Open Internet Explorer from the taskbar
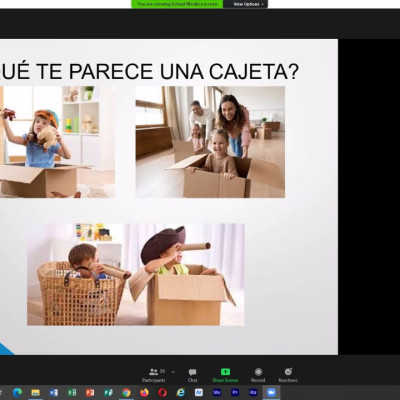The image size is (400, 400). (x=181, y=392)
